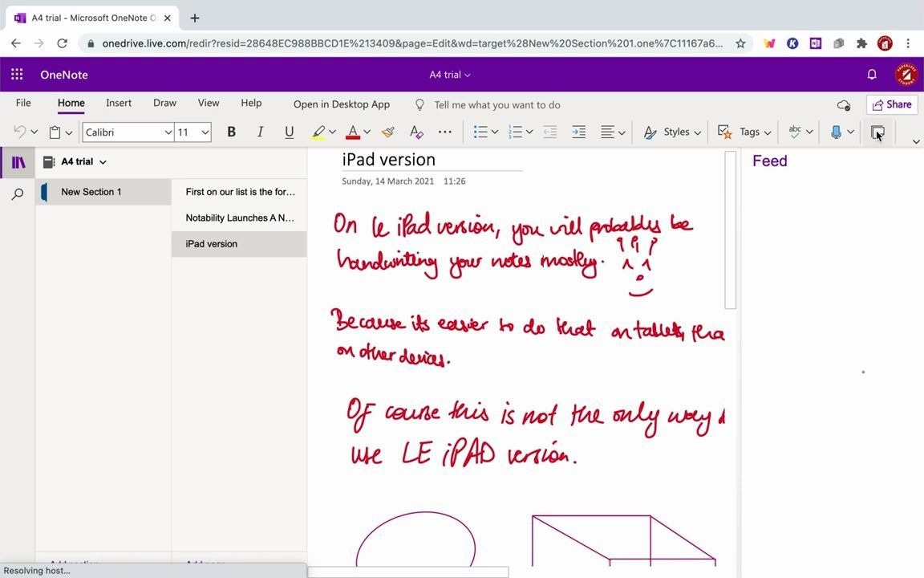
Task: Open the Insert menu
Action: 118,103
